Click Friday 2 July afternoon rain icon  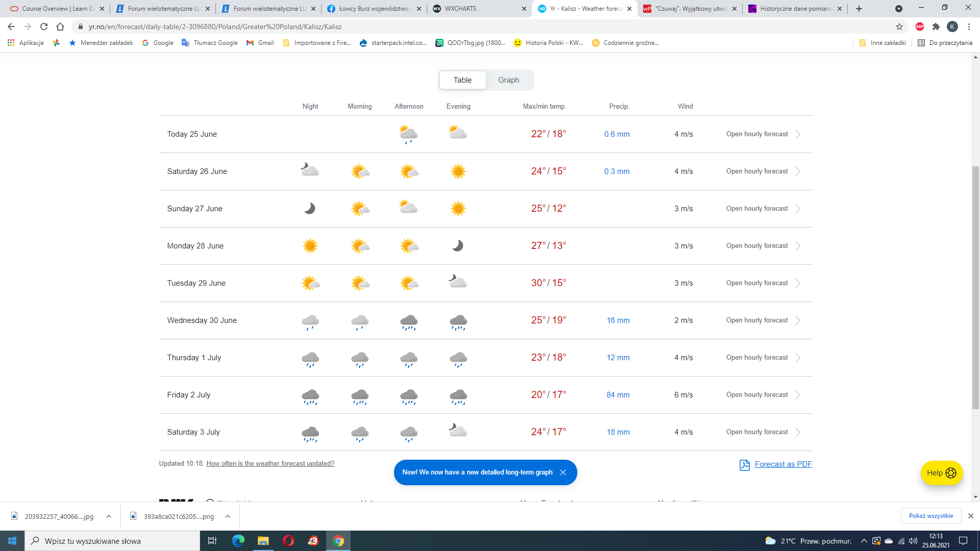(x=409, y=396)
